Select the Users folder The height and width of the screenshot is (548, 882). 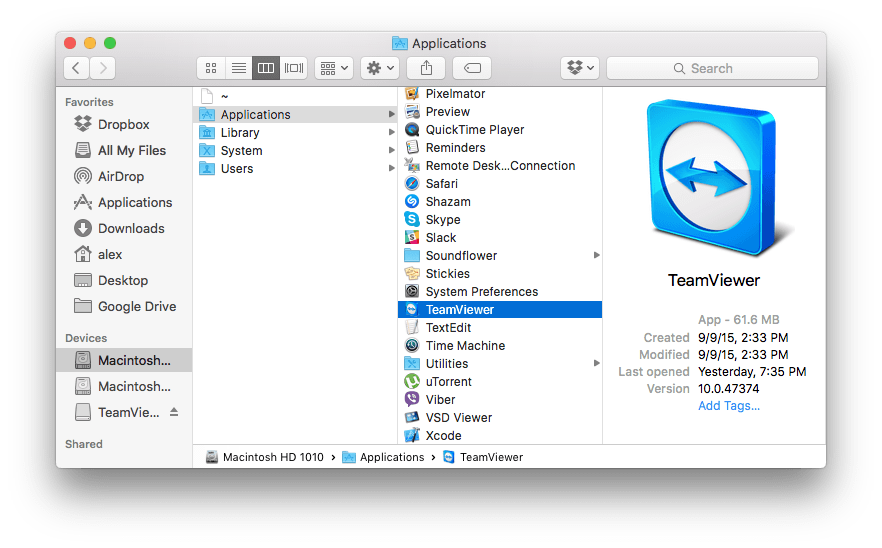[x=295, y=168]
